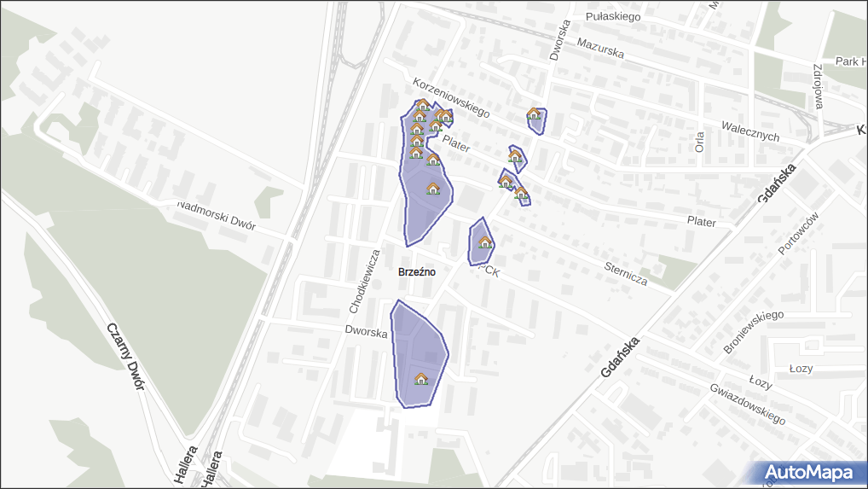Click the Gdańska label near Broniewskiego

click(620, 358)
